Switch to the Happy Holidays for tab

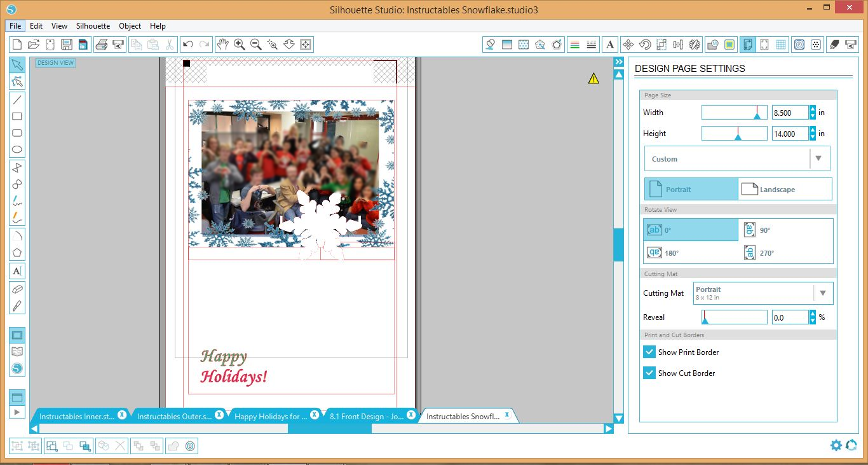pos(271,417)
